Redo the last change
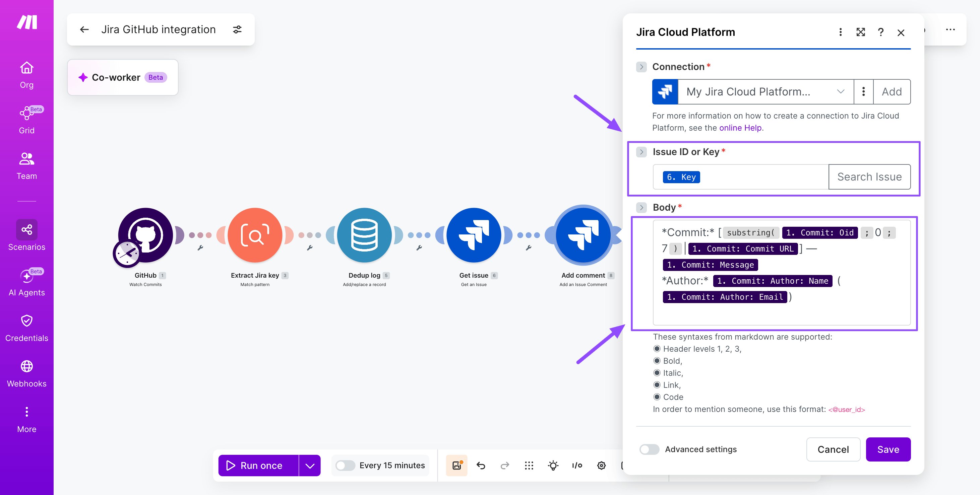 coord(505,465)
